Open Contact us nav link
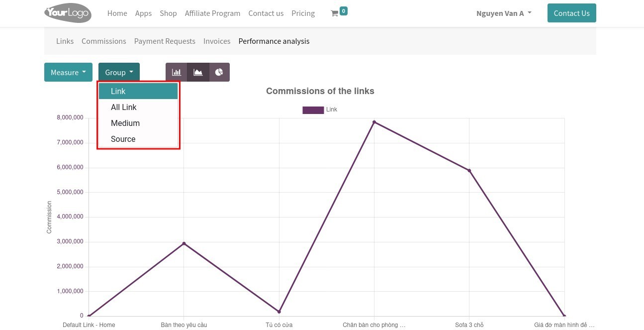 [x=266, y=13]
